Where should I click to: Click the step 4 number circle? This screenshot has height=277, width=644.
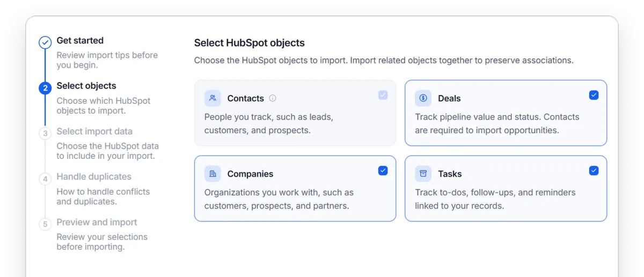(x=45, y=179)
